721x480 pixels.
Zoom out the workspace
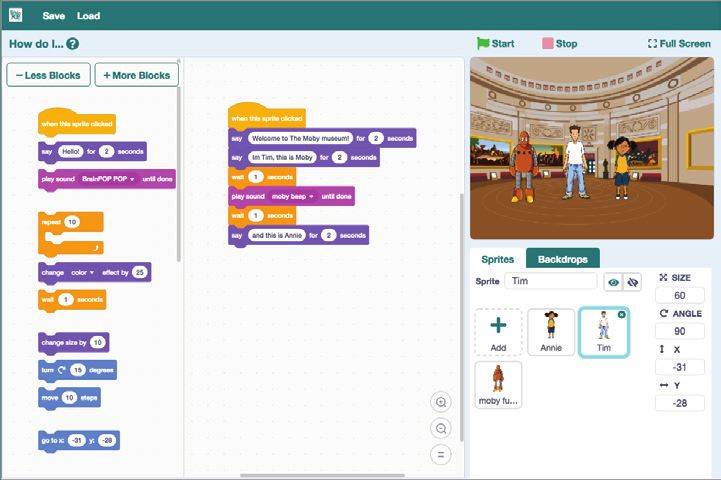coord(441,429)
